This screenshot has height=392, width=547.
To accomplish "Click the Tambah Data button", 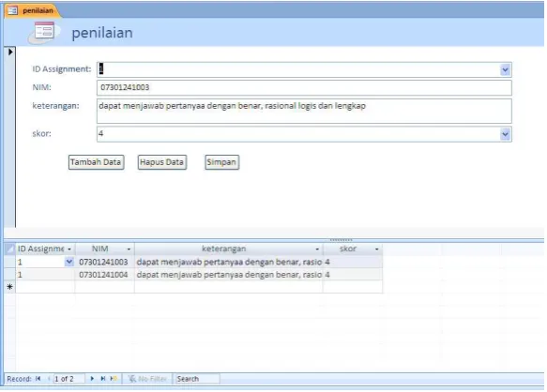I will [x=96, y=162].
